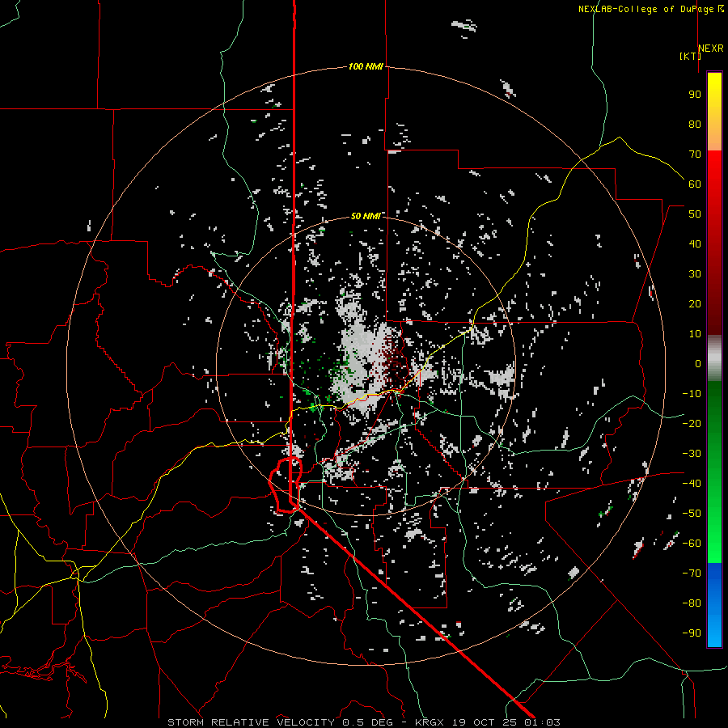
Task: Click the 0 value on the velocity scale
Action: [x=698, y=363]
